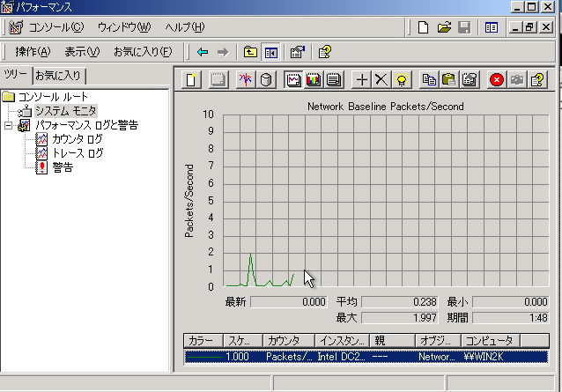The width and height of the screenshot is (562, 392).
Task: Click the New console document icon
Action: [424, 27]
